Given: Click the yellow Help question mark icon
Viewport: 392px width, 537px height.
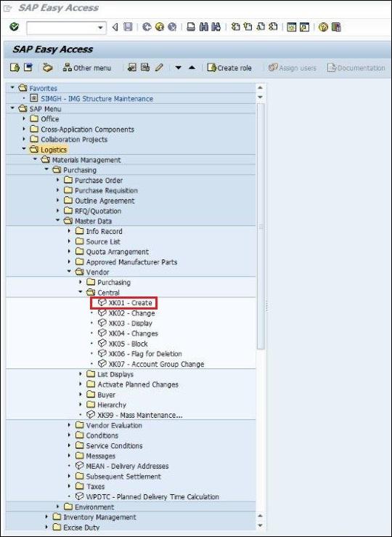Looking at the screenshot, I should click(x=323, y=27).
